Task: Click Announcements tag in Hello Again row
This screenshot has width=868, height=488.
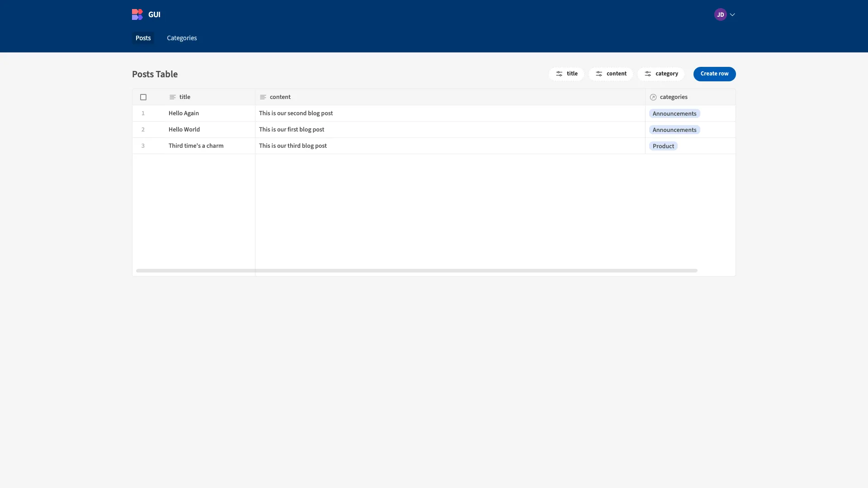Action: [x=675, y=113]
